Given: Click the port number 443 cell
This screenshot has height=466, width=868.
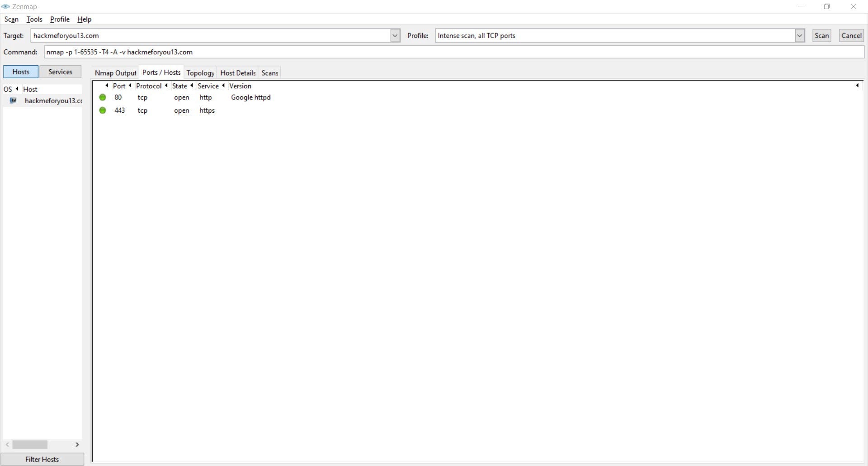Looking at the screenshot, I should click(119, 110).
